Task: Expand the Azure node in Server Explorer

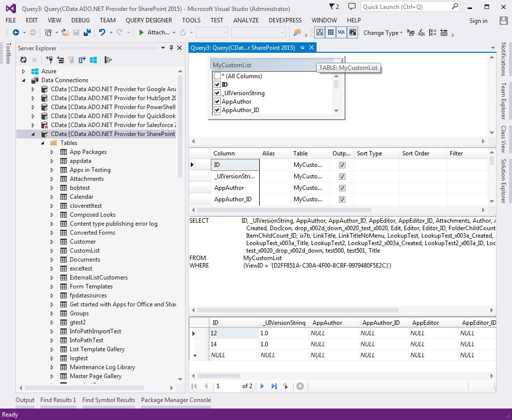Action: (23, 71)
